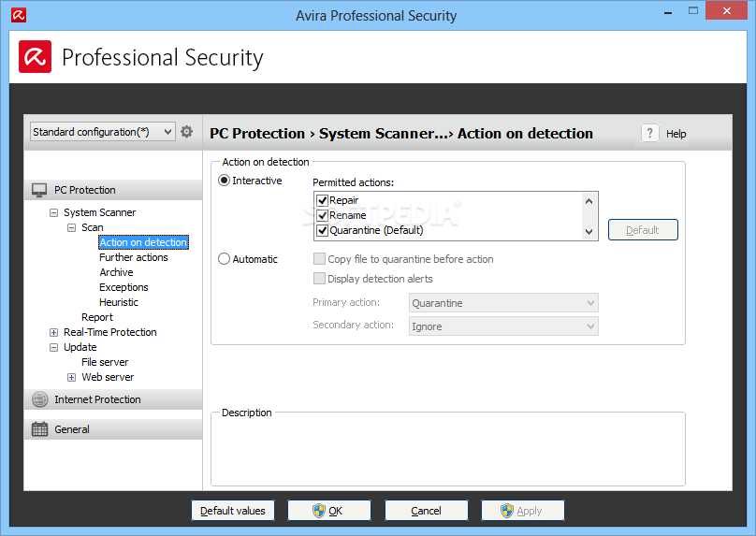Collapse the Scan tree node

coord(71,227)
